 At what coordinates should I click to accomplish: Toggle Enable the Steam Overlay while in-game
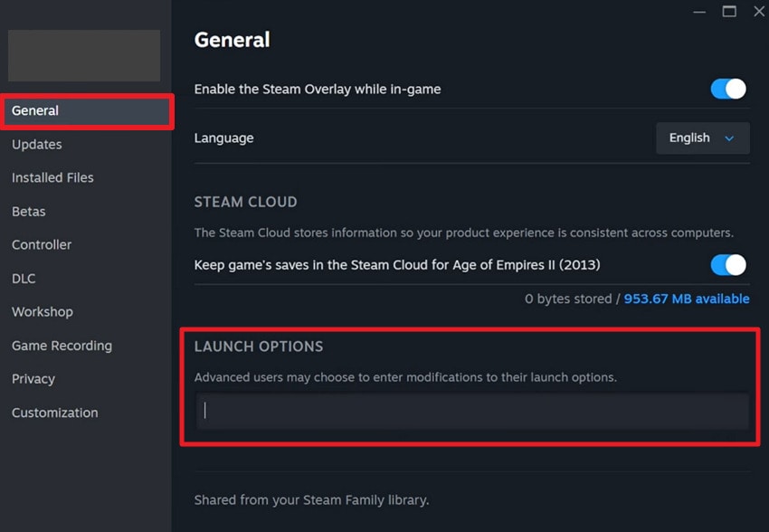click(x=727, y=89)
